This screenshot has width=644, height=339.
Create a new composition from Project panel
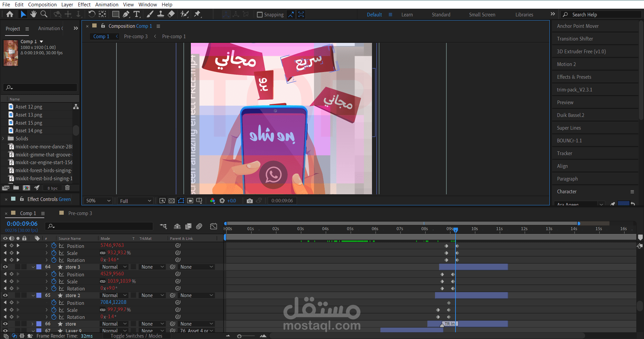26,188
